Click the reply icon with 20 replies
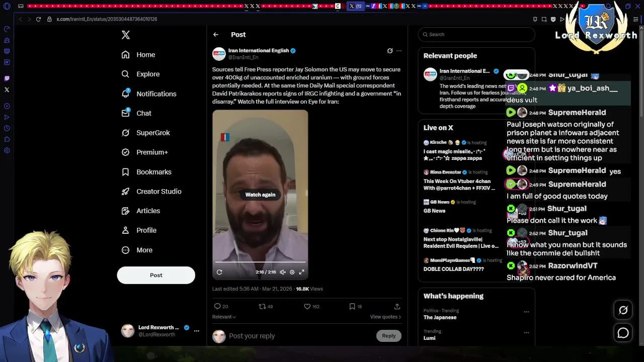The height and width of the screenshot is (362, 644). 217,306
